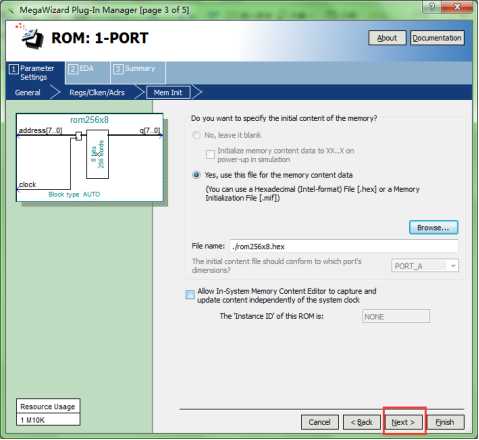
Task: Click the Resource Usage header
Action: [48, 406]
